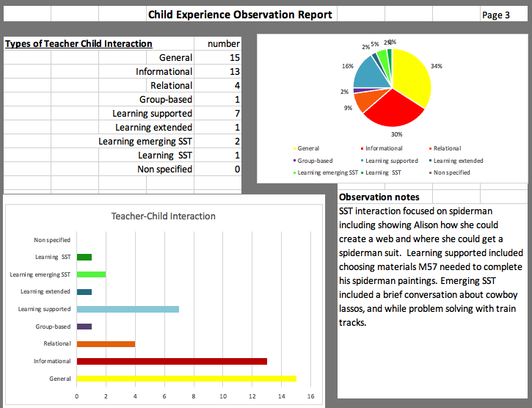Select the red Informational pie slice
532x408 pixels.
pos(393,110)
